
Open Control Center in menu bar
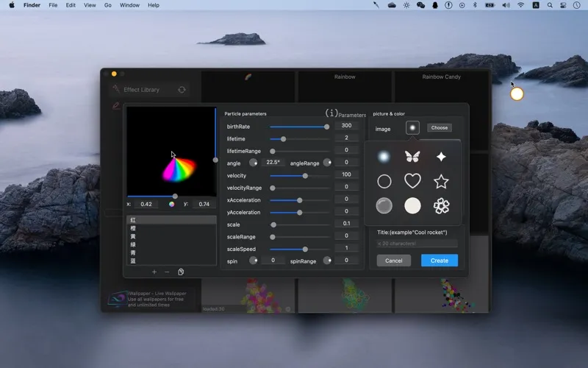point(563,5)
